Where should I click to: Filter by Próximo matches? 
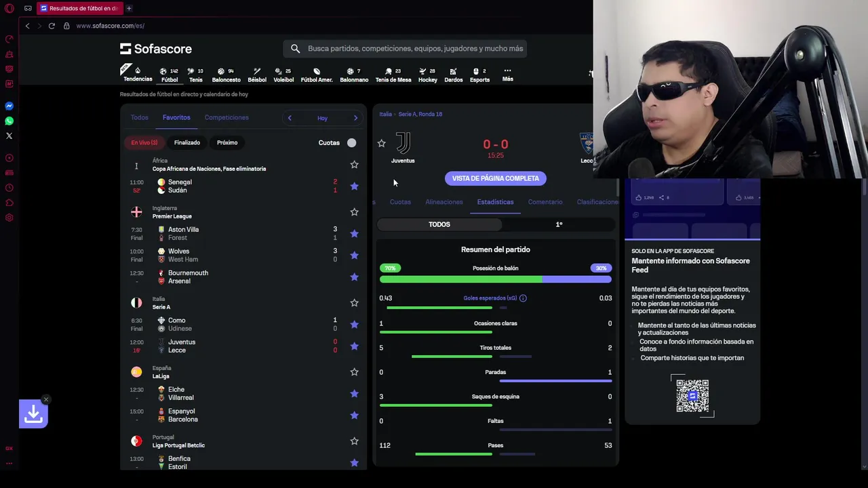click(x=227, y=142)
